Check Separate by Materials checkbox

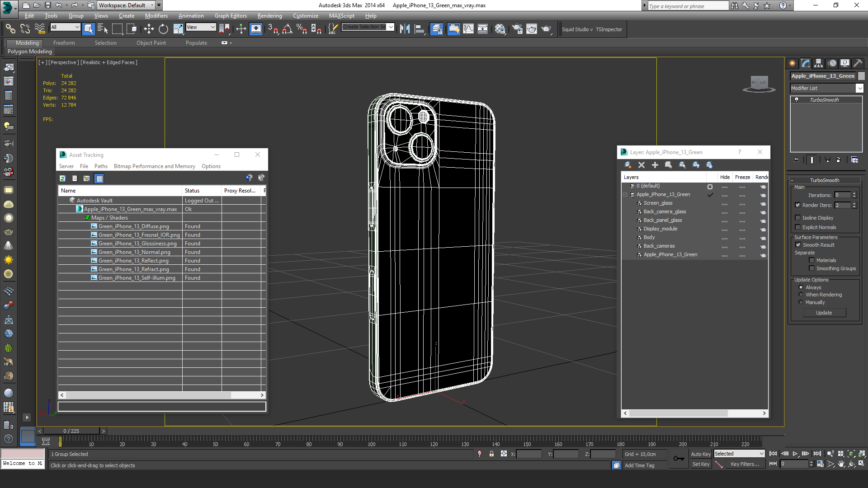click(811, 260)
